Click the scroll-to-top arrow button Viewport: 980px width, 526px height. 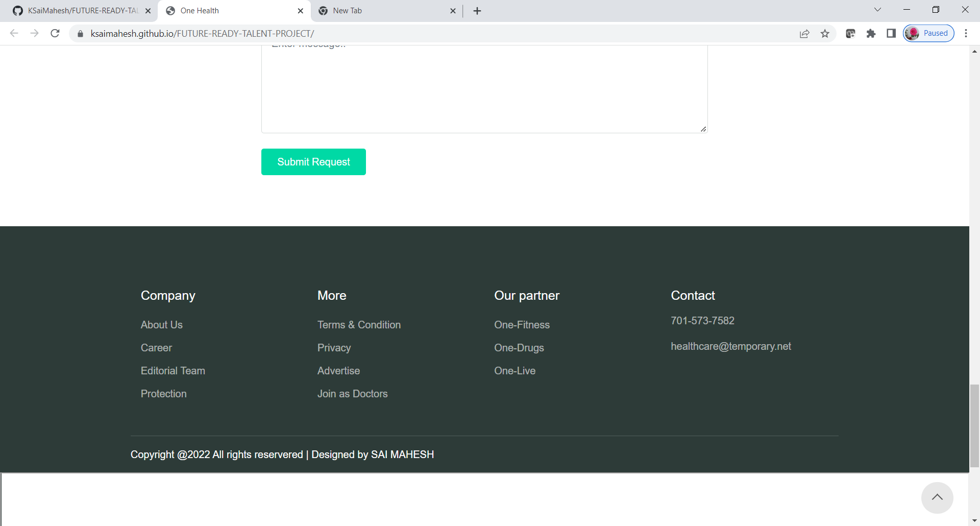[x=937, y=497]
